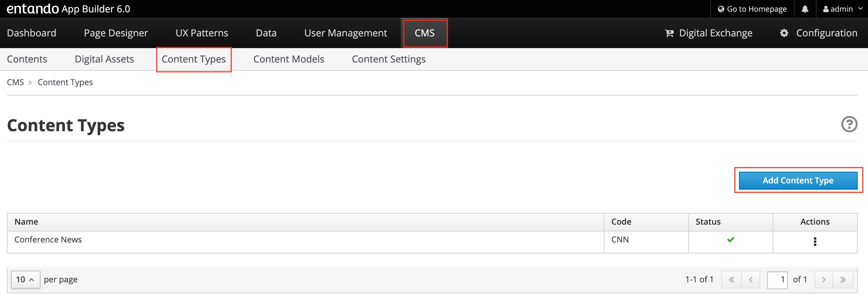Click the notification bell icon
Image resolution: width=868 pixels, height=305 pixels.
point(805,9)
